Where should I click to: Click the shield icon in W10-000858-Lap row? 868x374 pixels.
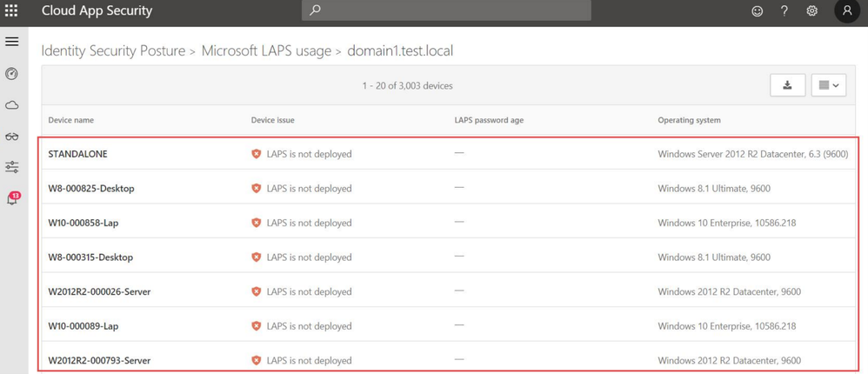click(256, 223)
